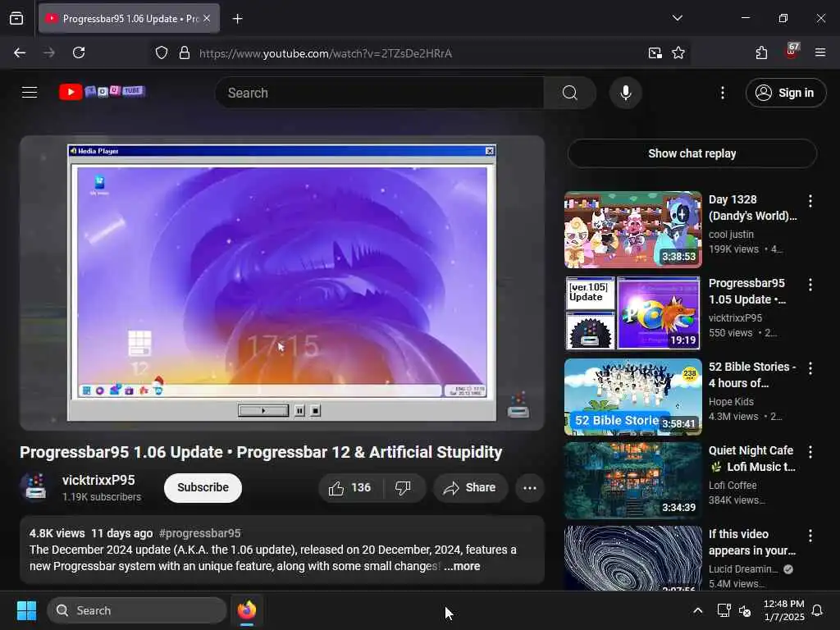Click Quiet Night Cafe title link

(x=752, y=459)
